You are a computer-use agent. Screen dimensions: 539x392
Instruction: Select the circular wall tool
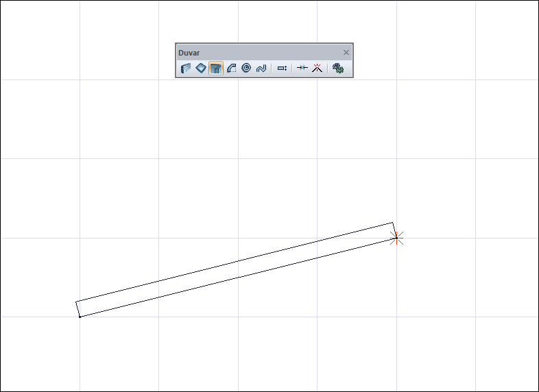(246, 68)
